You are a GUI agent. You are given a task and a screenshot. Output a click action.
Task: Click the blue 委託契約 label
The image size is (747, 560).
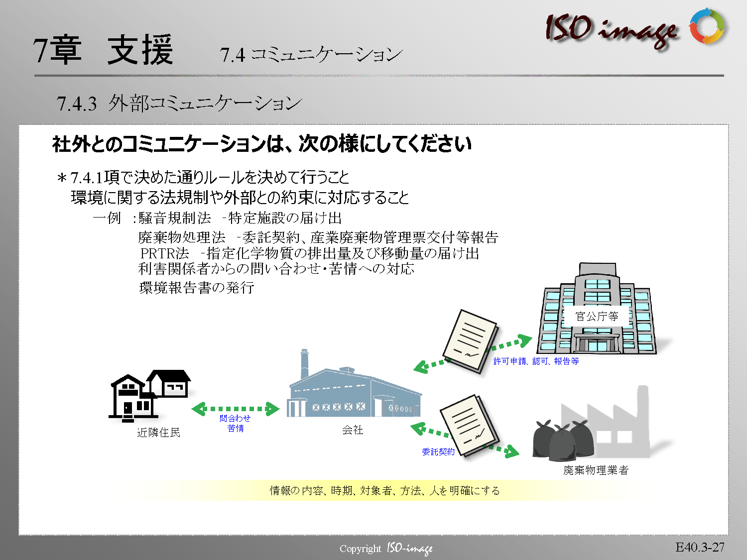[x=438, y=451]
